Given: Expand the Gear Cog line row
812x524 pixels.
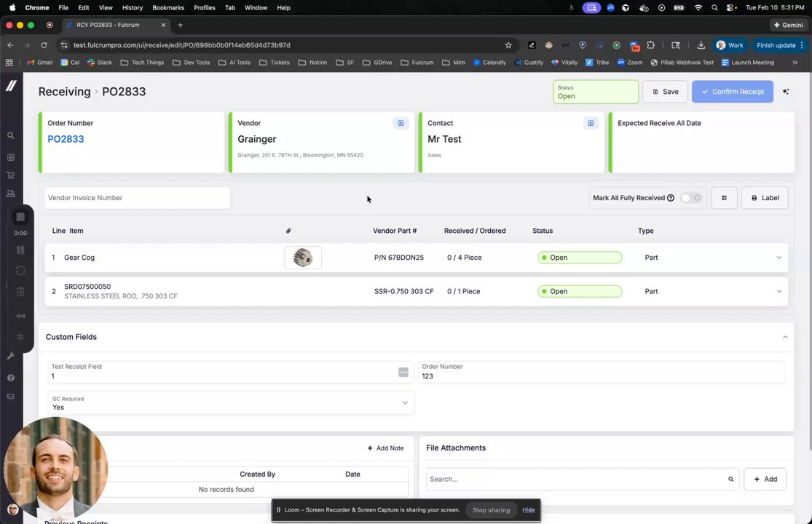Looking at the screenshot, I should tap(779, 258).
